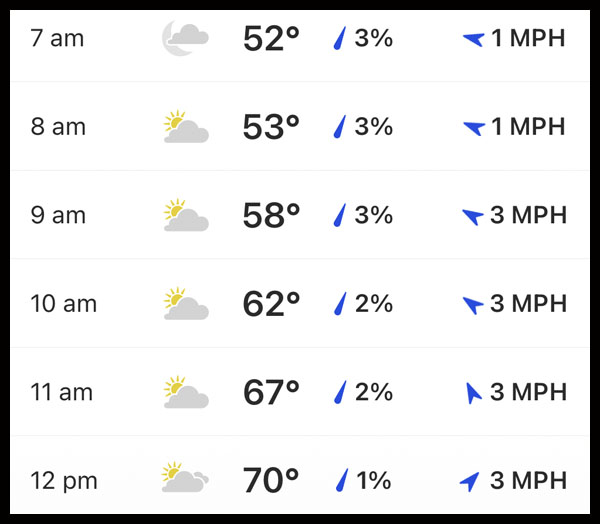Click the 1 MPH wind speed at 8 am
This screenshot has width=600, height=524.
tap(528, 127)
